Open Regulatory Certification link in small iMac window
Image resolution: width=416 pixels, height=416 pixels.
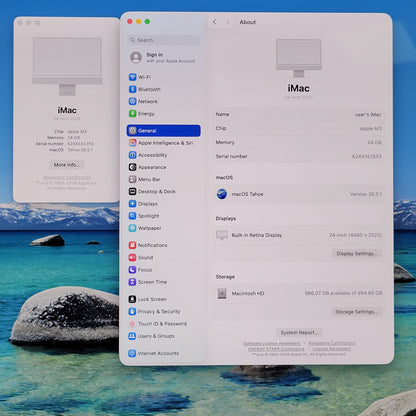click(x=67, y=177)
